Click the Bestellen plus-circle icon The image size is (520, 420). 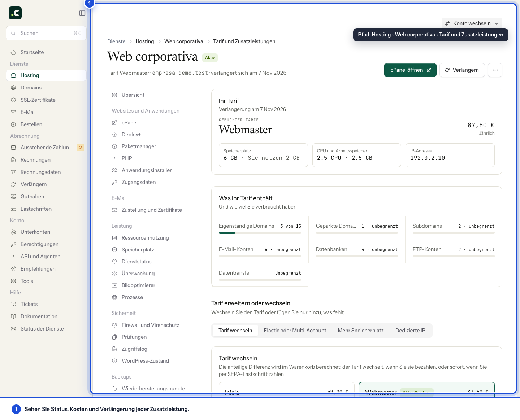coord(13,124)
